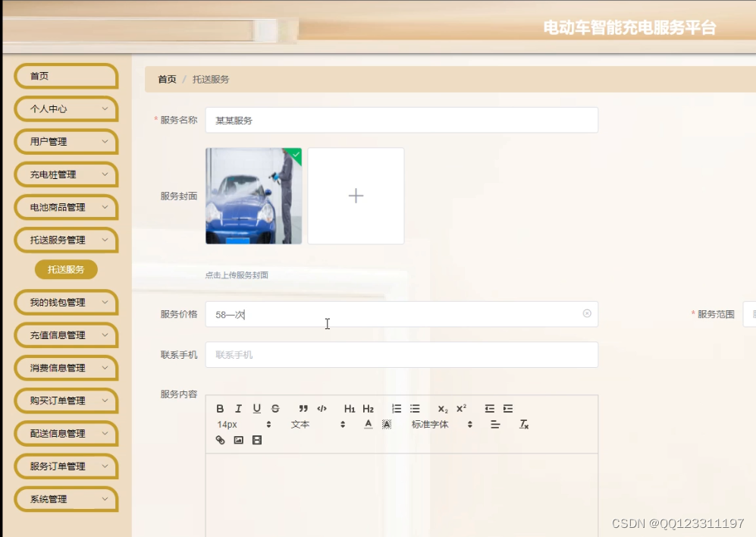Clear the 服务价格 input using its clear icon
Screen dimensions: 756x537
coord(586,313)
